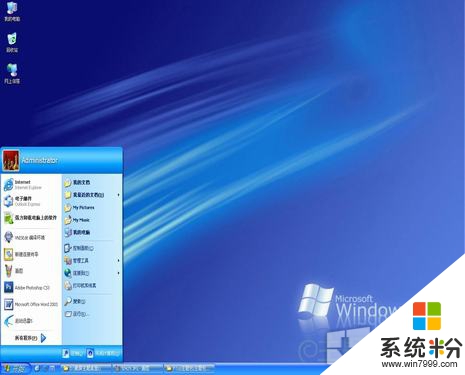Image resolution: width=465 pixels, height=375 pixels.
Task: Click the Administrator user name
Action: 40,160
